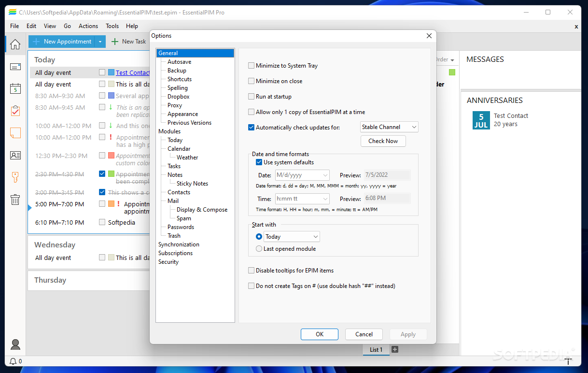Viewport: 588px width, 373px height.
Task: Expand the New Appointment dropdown arrow
Action: click(100, 42)
